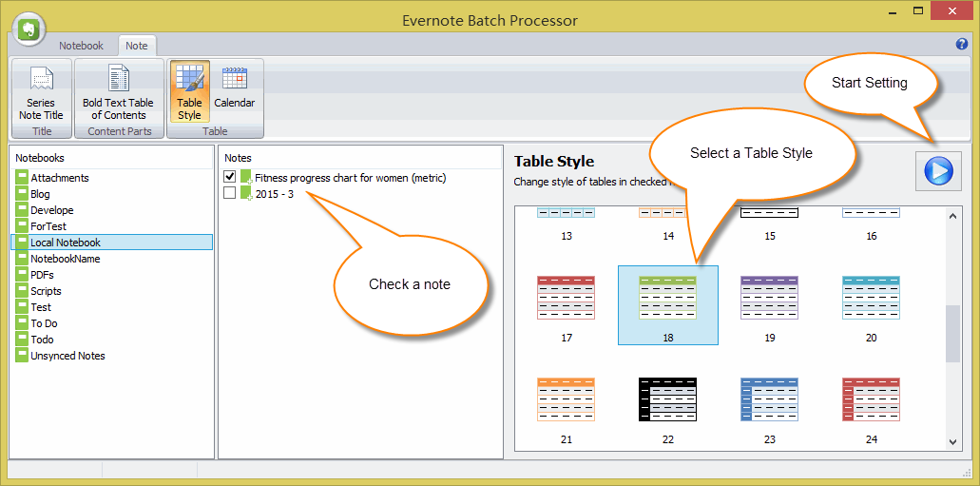Click the Notes panel header

[x=239, y=158]
